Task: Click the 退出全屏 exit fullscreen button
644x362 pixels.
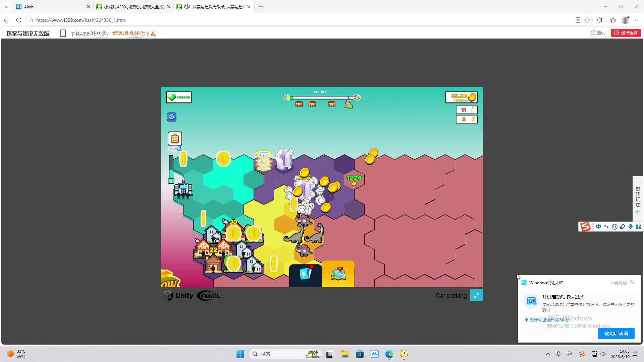Action: point(626,33)
